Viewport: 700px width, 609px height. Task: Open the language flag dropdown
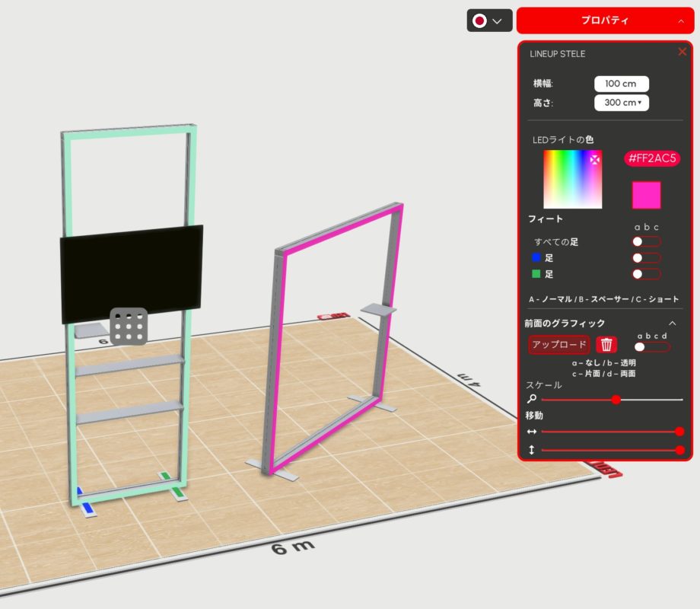point(488,21)
